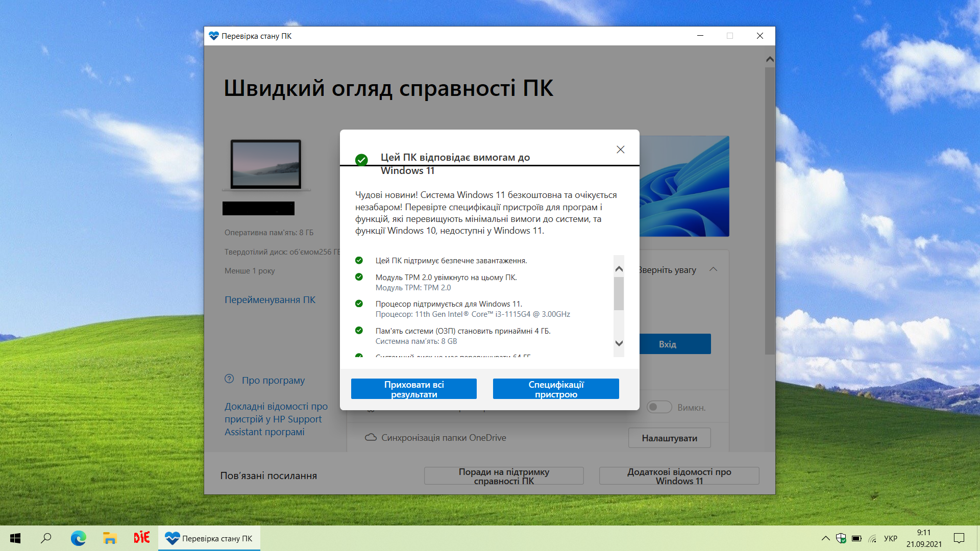Select text 'Системна пам'ять: 8 GB'
Image resolution: width=980 pixels, height=551 pixels.
(x=416, y=341)
